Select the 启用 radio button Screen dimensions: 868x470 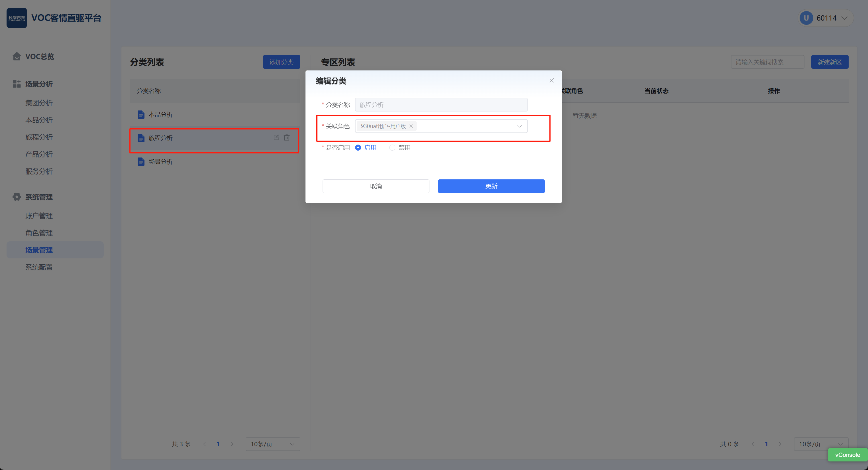(x=358, y=148)
